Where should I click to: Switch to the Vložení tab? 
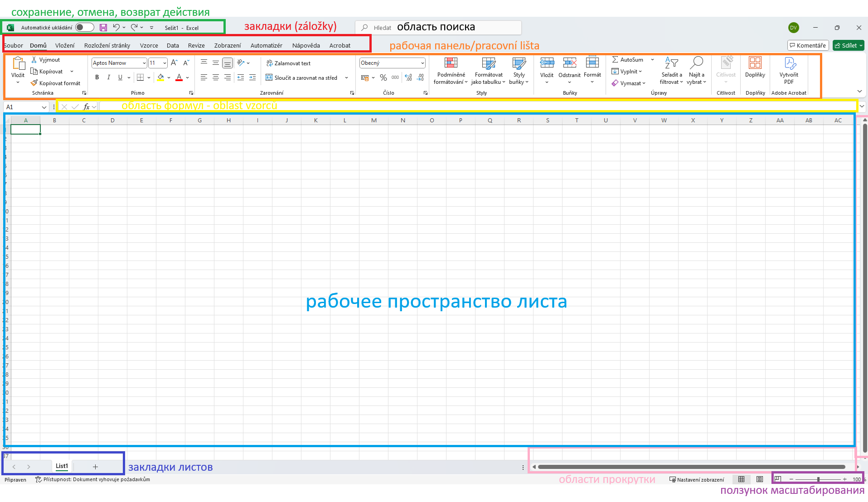click(x=65, y=46)
